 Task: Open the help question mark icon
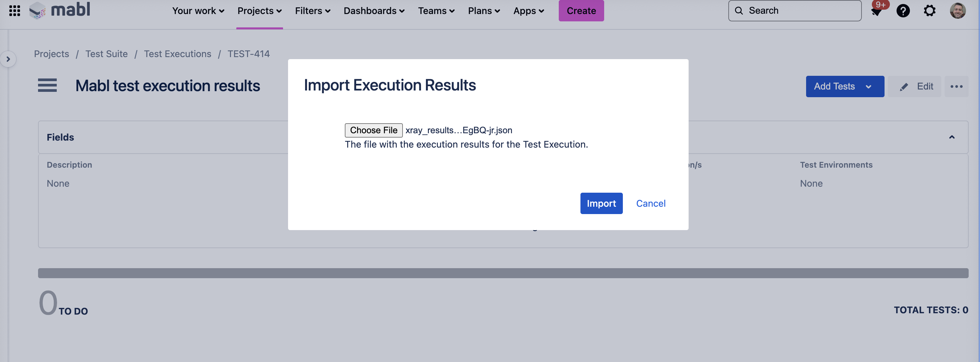[903, 11]
